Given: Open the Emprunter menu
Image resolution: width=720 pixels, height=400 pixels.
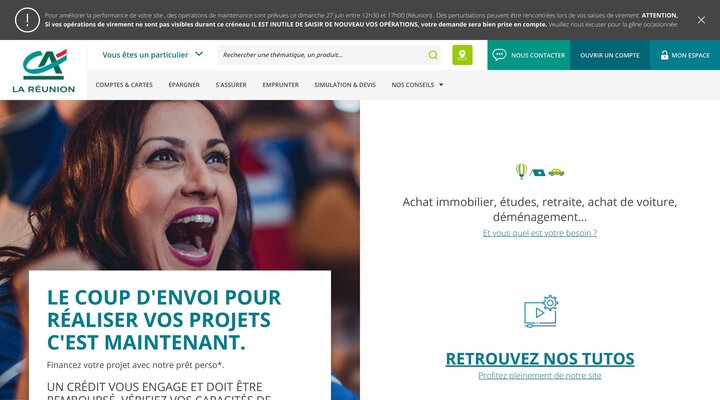Looking at the screenshot, I should click(x=281, y=85).
